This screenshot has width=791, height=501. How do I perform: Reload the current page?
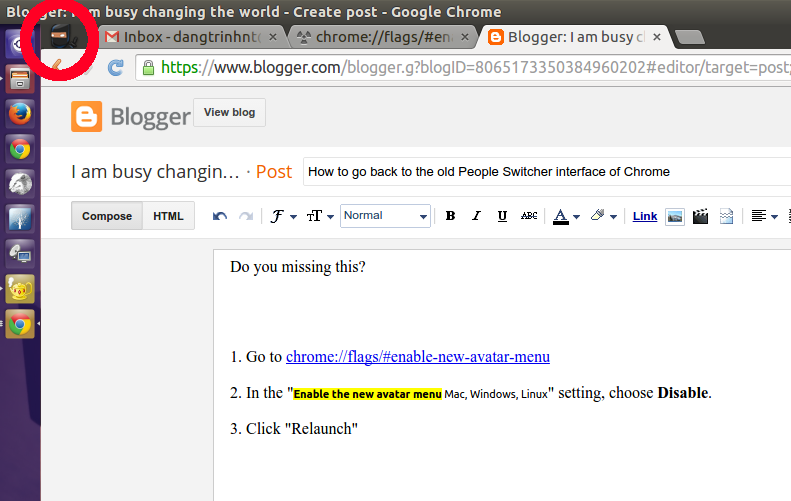[116, 67]
